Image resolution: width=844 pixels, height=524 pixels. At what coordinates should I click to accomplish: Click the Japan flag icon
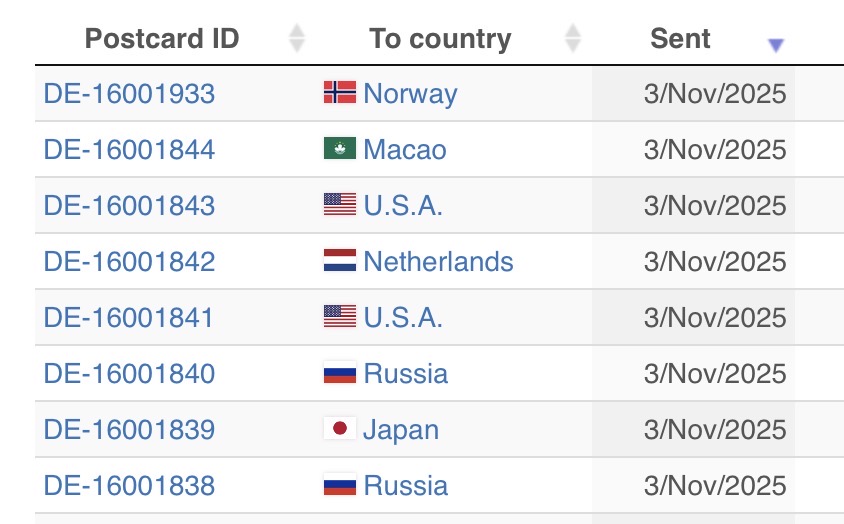click(339, 429)
